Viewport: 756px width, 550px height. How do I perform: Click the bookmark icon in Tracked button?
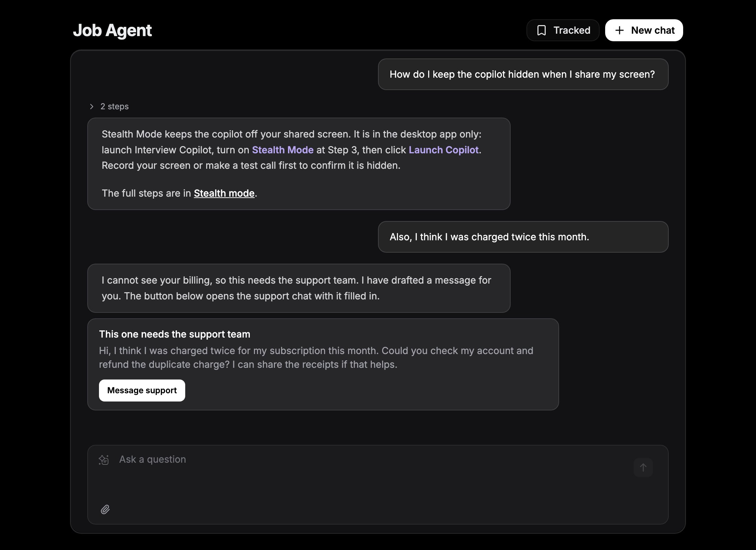pos(542,30)
